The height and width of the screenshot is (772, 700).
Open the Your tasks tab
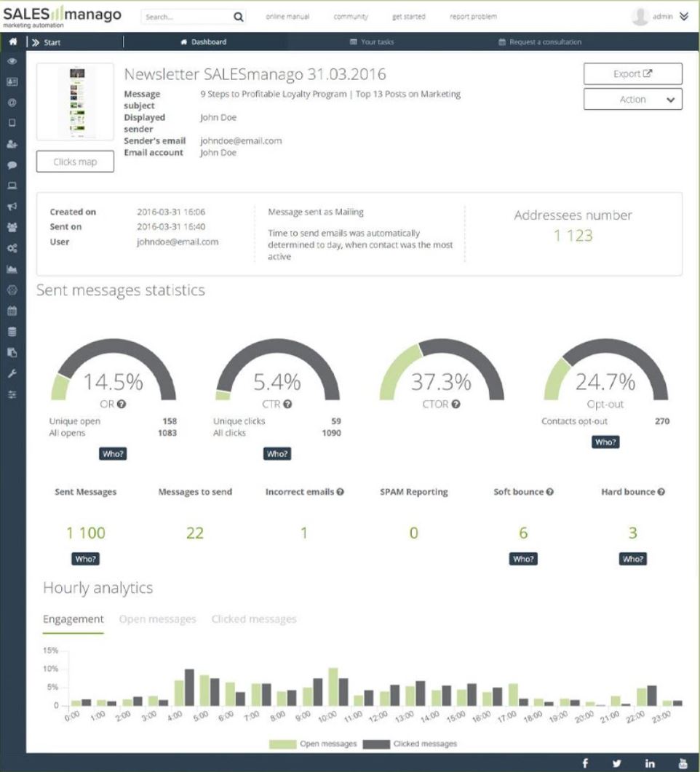point(372,42)
